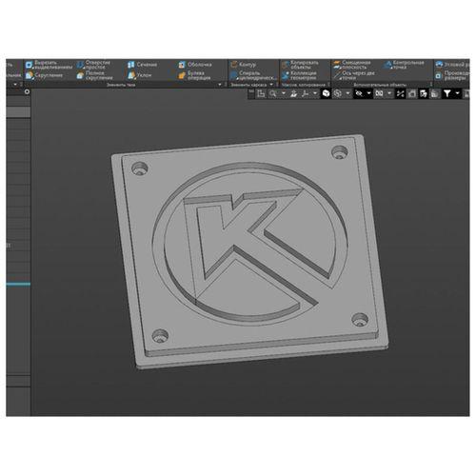Click the filter funnel icon
The image size is (476, 476).
click(x=447, y=93)
